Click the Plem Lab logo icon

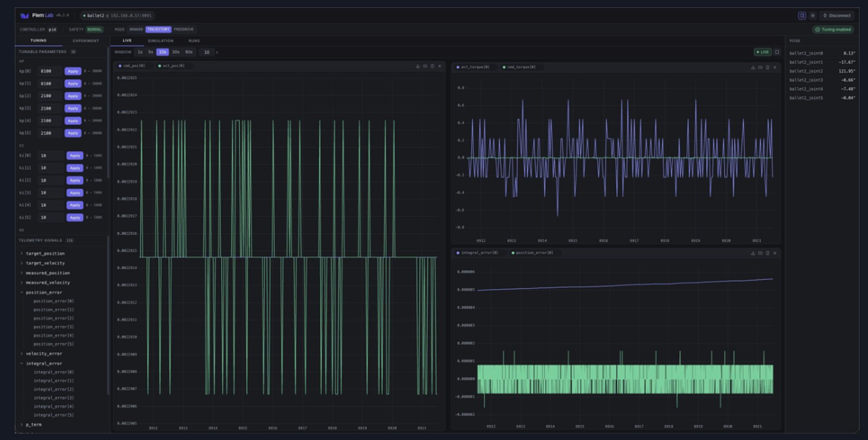pos(24,16)
